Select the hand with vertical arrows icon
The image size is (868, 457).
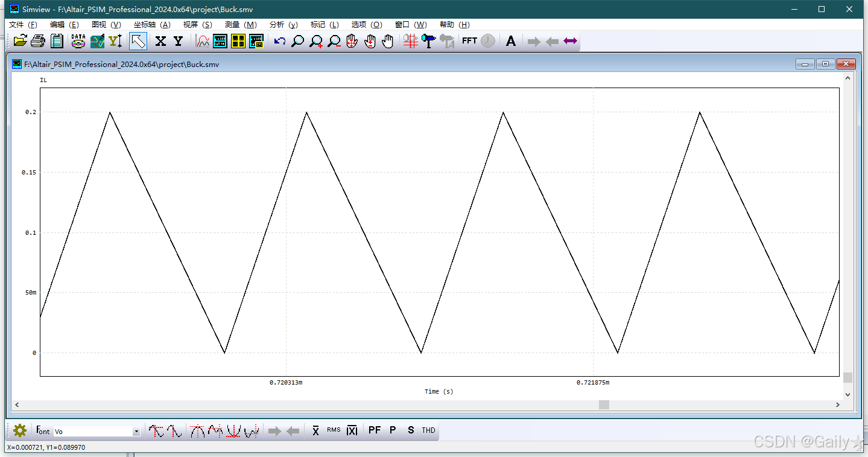(370, 41)
